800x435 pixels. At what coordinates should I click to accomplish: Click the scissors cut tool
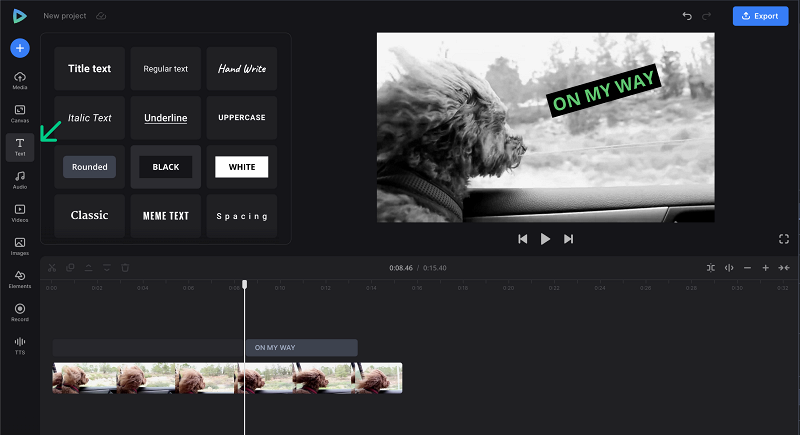(x=52, y=268)
